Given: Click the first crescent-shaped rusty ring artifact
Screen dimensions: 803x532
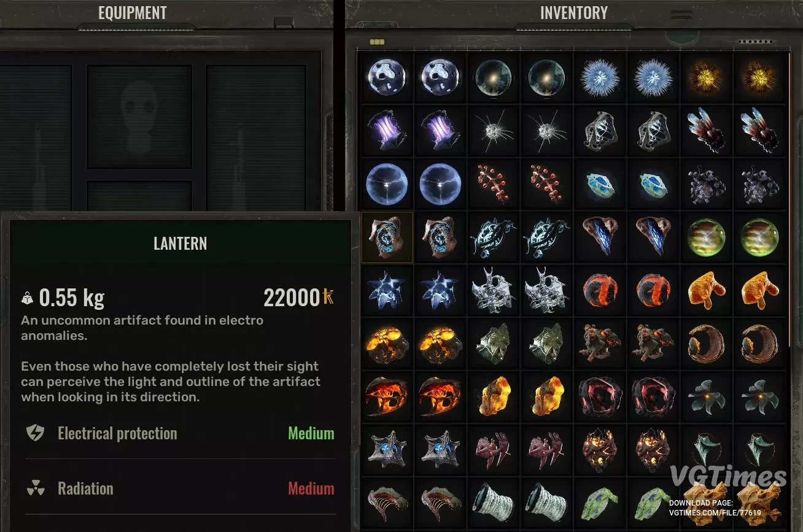Looking at the screenshot, I should click(x=706, y=344).
